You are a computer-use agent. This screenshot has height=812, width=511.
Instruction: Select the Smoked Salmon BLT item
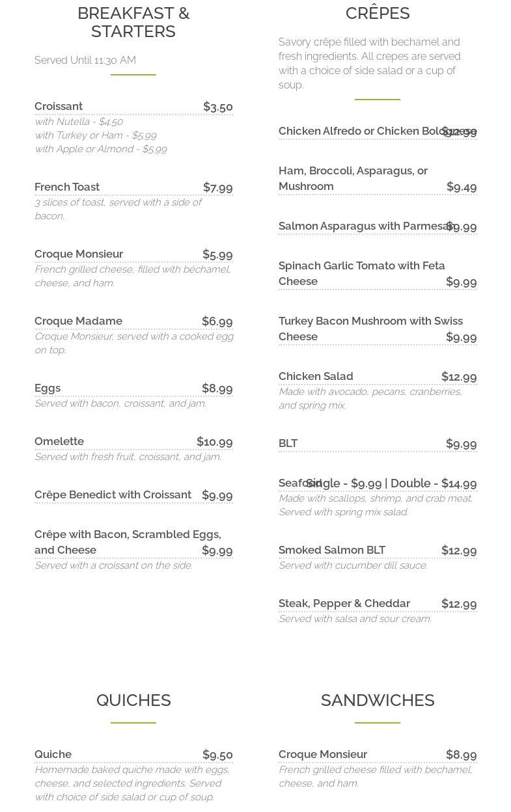tap(332, 550)
